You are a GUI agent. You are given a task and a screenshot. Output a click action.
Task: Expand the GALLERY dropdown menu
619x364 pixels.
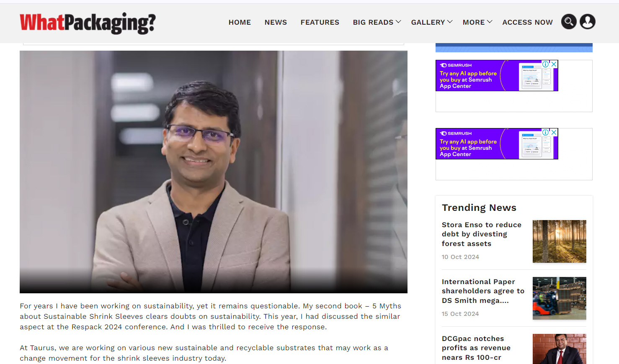(x=431, y=22)
